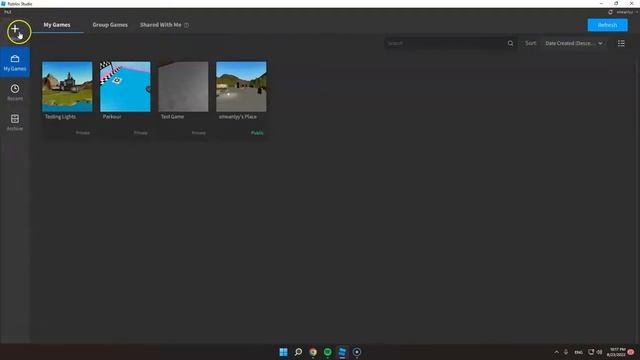Select the Shared With Me tab
Screen dimensions: 640x360
point(160,25)
